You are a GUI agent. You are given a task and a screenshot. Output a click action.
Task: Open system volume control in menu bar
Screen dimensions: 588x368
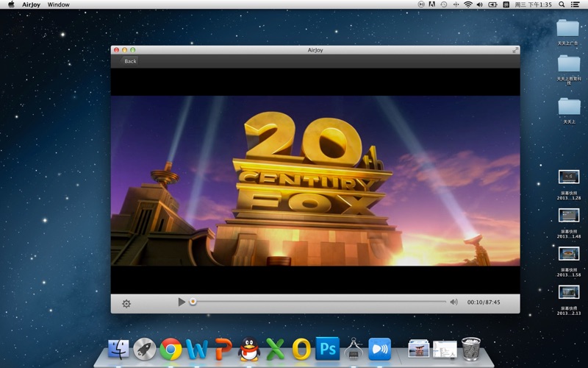point(480,4)
